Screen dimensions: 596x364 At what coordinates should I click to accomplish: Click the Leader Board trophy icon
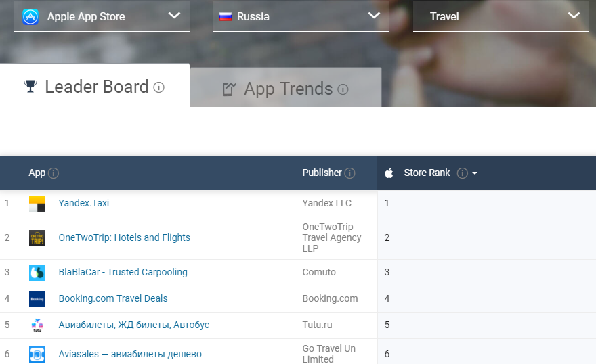coord(30,87)
